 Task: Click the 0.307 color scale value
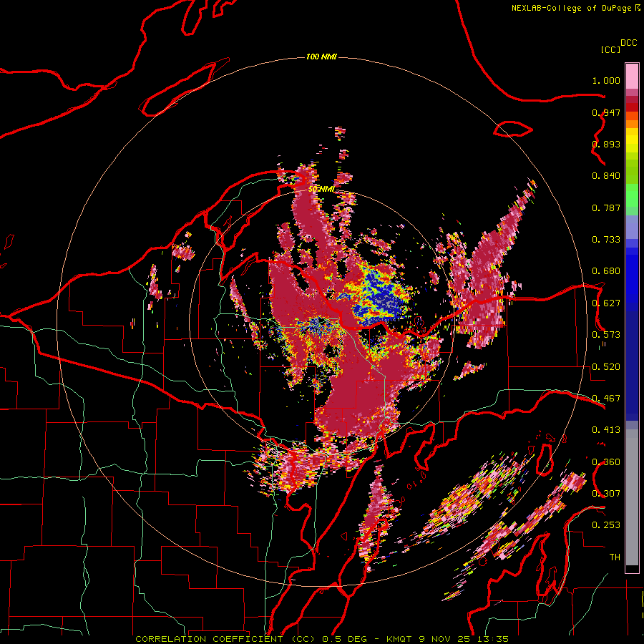pos(606,494)
